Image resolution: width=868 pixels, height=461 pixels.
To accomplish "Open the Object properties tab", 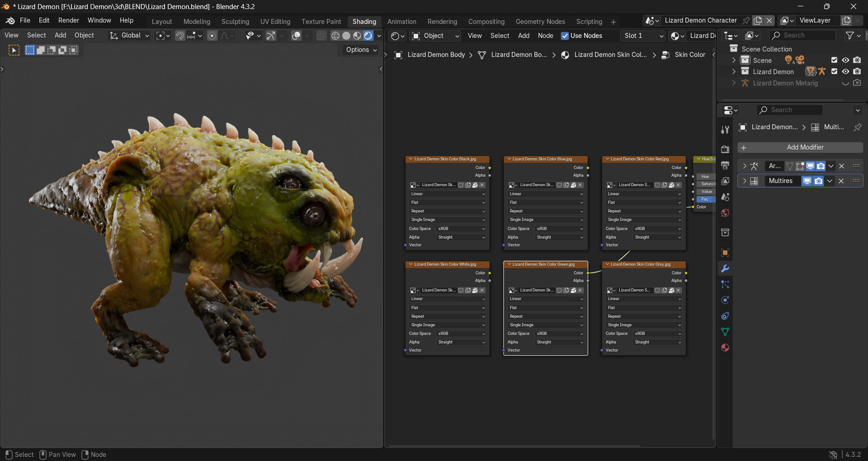I will tap(725, 253).
